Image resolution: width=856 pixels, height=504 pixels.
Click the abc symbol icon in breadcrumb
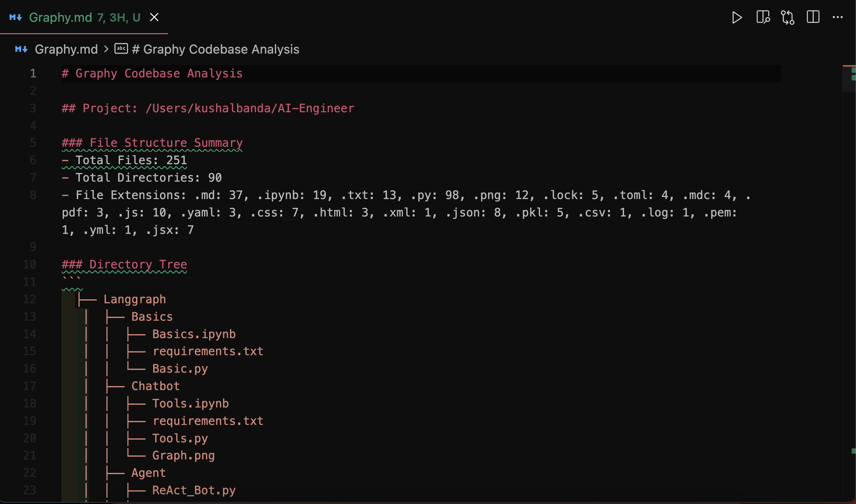(121, 49)
